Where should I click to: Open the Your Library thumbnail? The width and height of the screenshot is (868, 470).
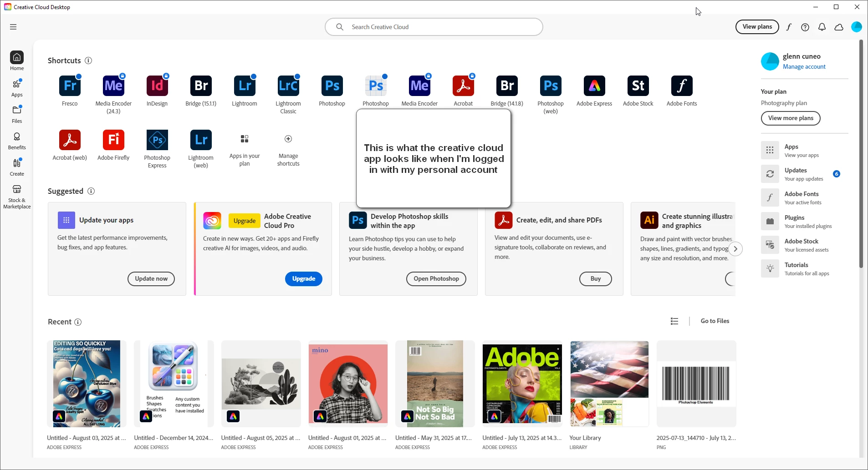click(609, 384)
